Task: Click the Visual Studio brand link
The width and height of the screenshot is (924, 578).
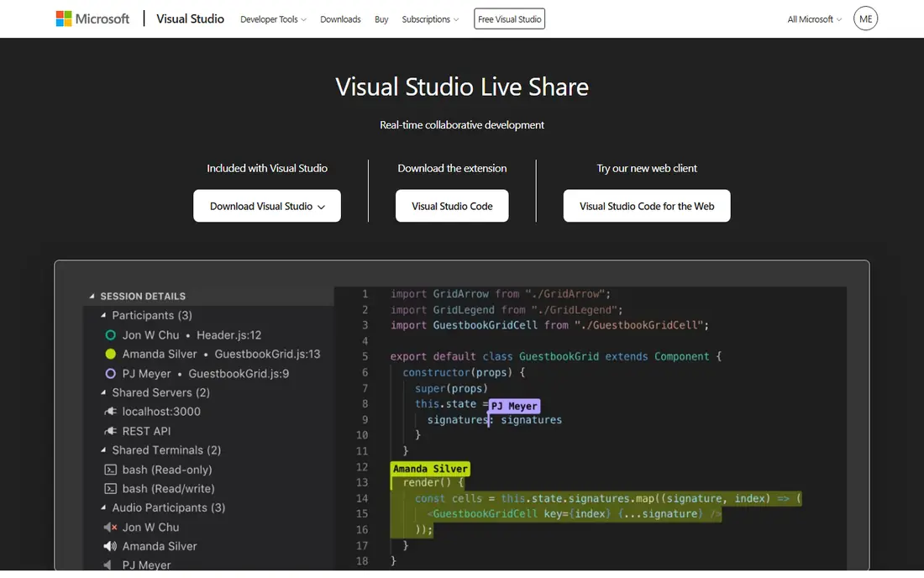Action: pos(190,18)
